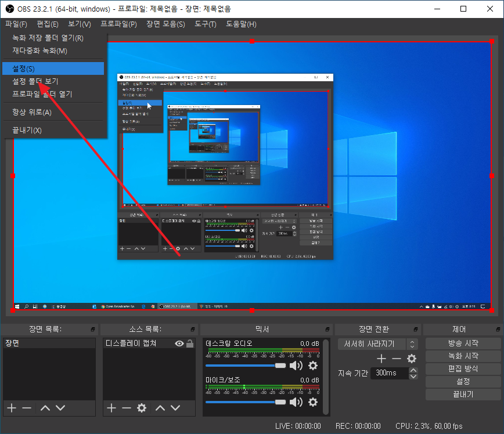The width and height of the screenshot is (504, 434).
Task: Click the REC: 00:00:00 status text
Action: click(358, 426)
